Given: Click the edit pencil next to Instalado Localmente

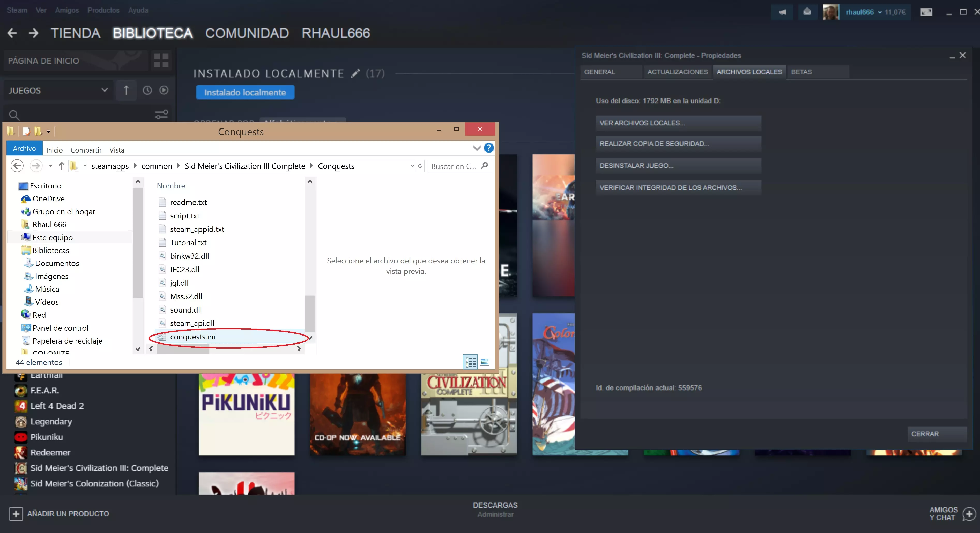Looking at the screenshot, I should click(355, 73).
